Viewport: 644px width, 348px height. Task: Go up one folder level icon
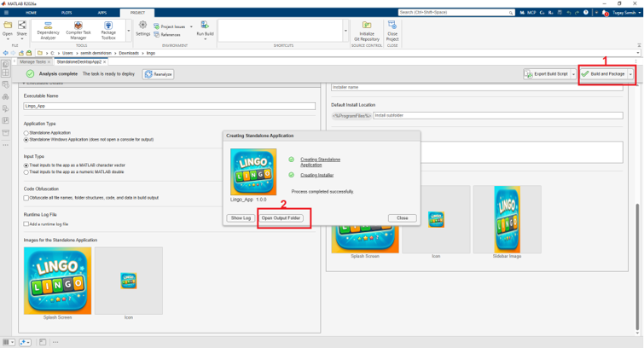(x=21, y=53)
